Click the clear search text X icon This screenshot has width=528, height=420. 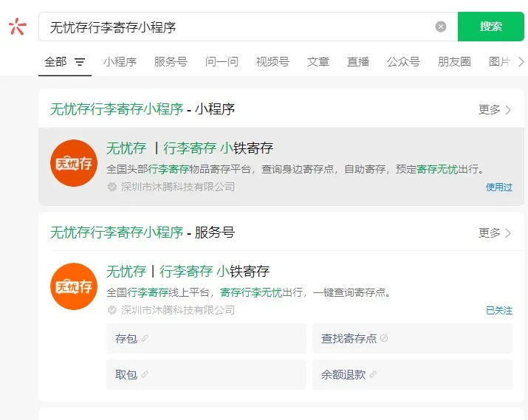coord(441,27)
